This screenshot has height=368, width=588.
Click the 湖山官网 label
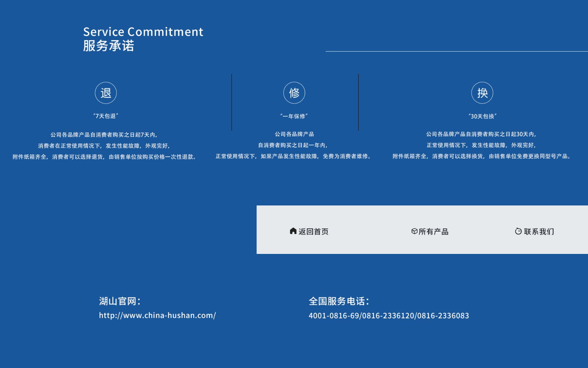[x=120, y=301]
